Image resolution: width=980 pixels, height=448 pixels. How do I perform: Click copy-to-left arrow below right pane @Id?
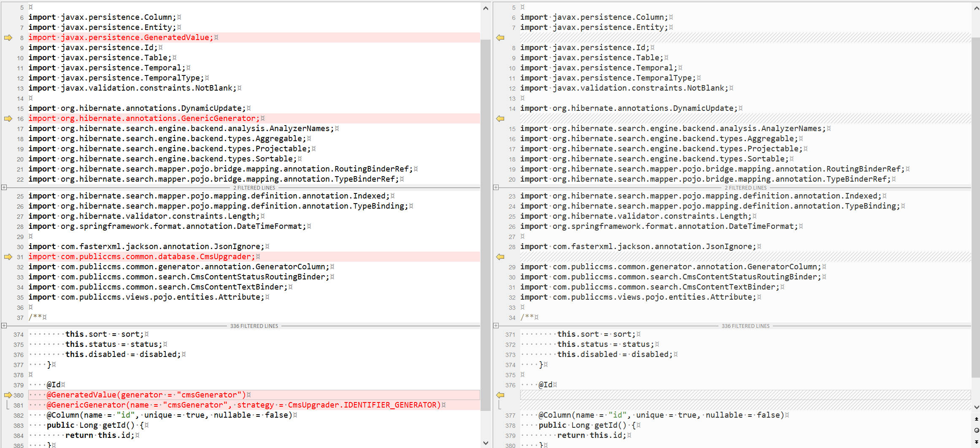coord(500,395)
